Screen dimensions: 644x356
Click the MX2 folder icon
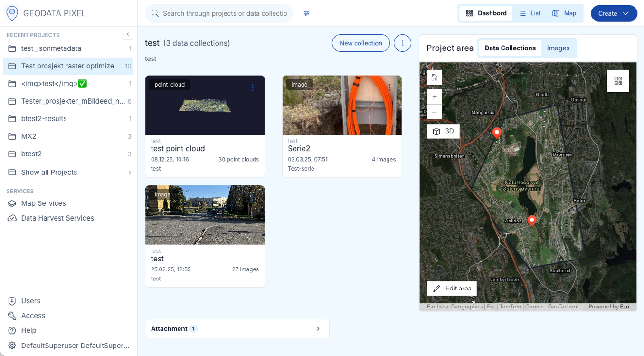(12, 136)
